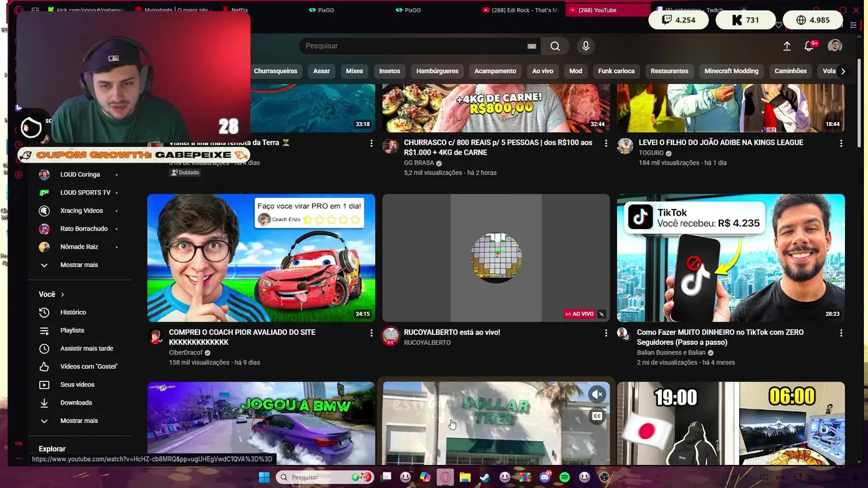Select the Funk carioca filter chip
The width and height of the screenshot is (868, 488).
(x=616, y=71)
